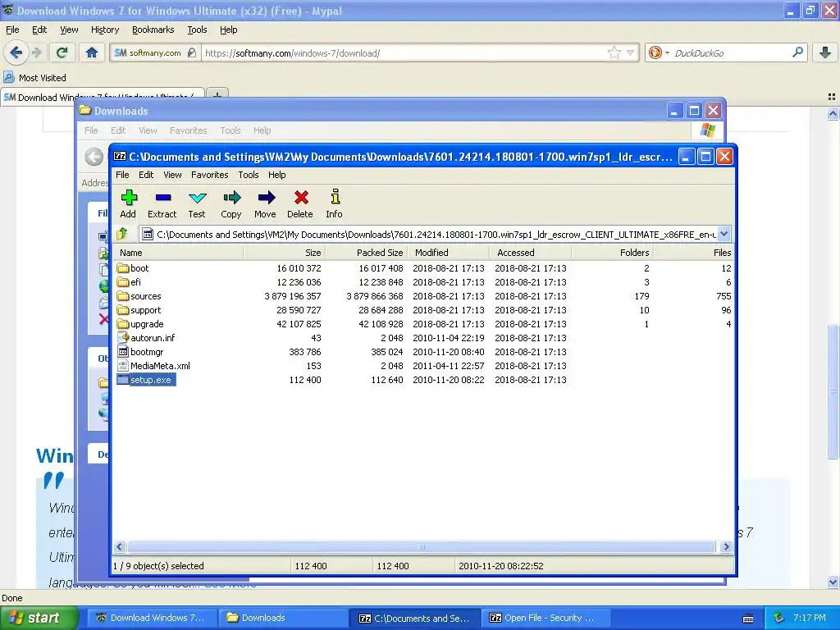Expand the 7-Zip address path dropdown
Image resolution: width=840 pixels, height=630 pixels.
[x=724, y=234]
